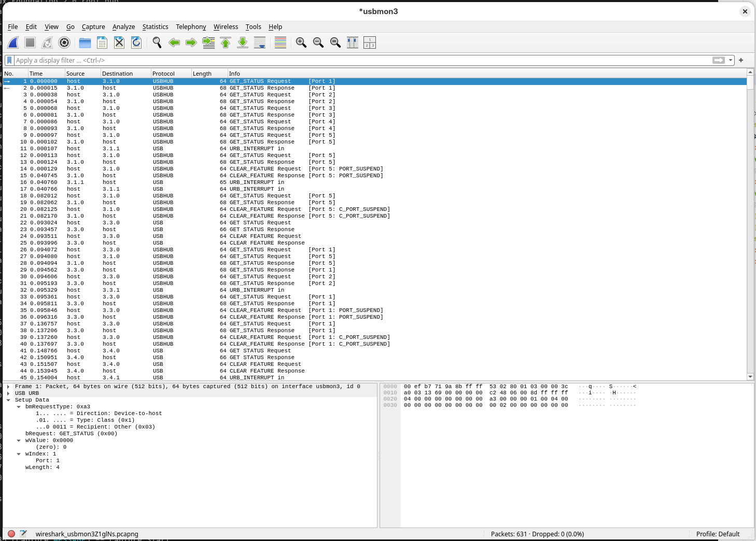Open the Statistics menu
The height and width of the screenshot is (541, 756).
[155, 26]
